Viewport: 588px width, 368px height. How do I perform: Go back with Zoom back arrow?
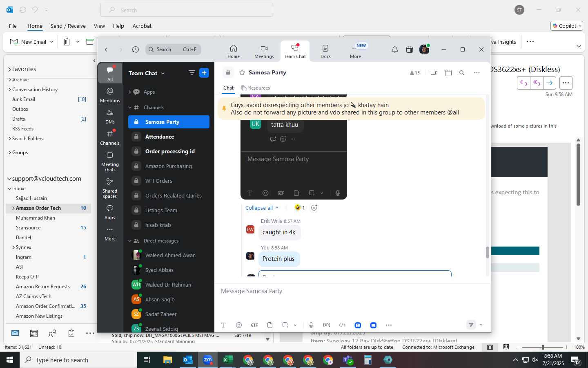[x=106, y=49]
